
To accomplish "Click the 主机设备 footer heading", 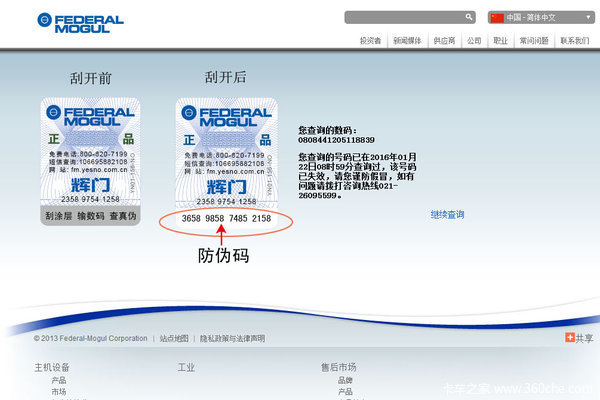I will 52,367.
